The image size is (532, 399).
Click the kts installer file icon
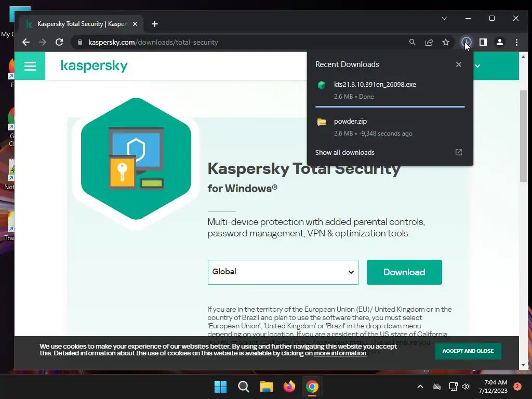click(x=321, y=85)
